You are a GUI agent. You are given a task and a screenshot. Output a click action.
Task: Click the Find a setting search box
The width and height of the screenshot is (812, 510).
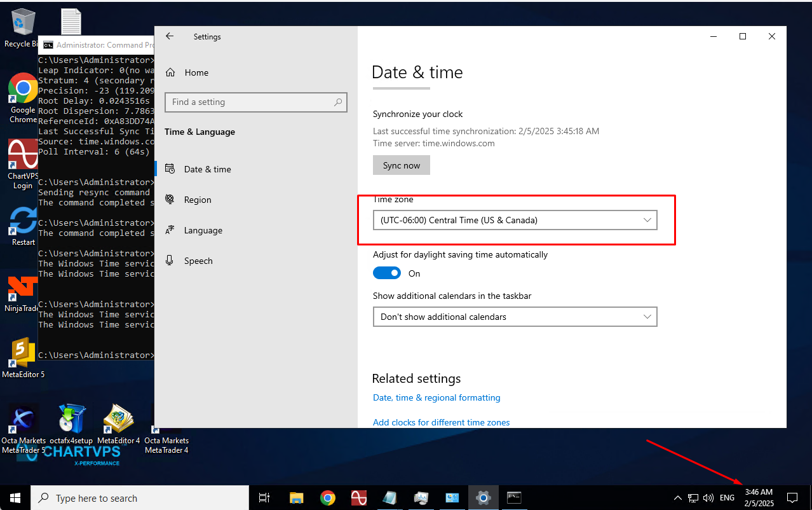tap(256, 102)
